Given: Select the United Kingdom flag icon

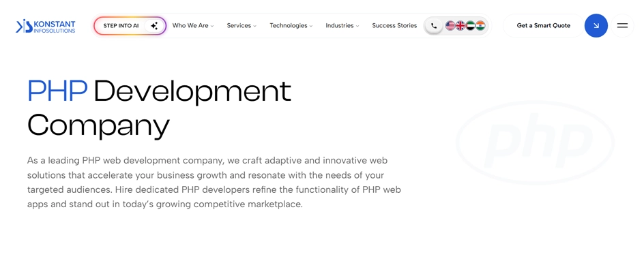Looking at the screenshot, I should [x=460, y=26].
